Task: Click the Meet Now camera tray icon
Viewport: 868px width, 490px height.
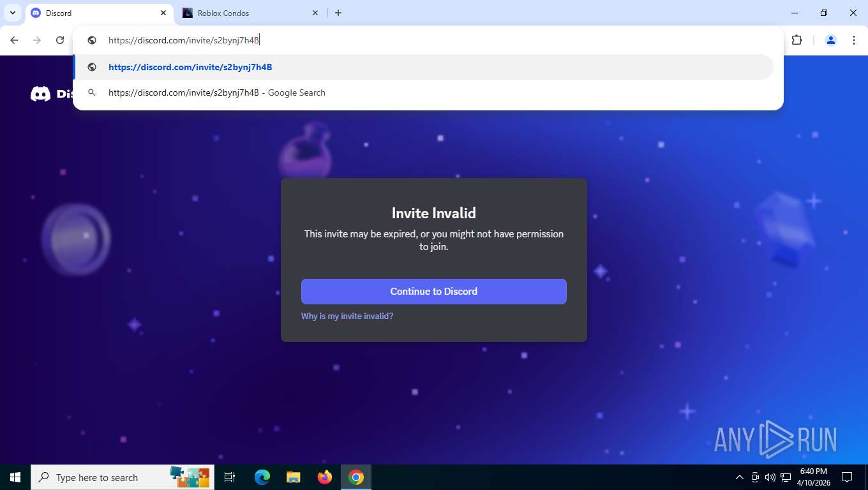Action: pyautogui.click(x=755, y=477)
